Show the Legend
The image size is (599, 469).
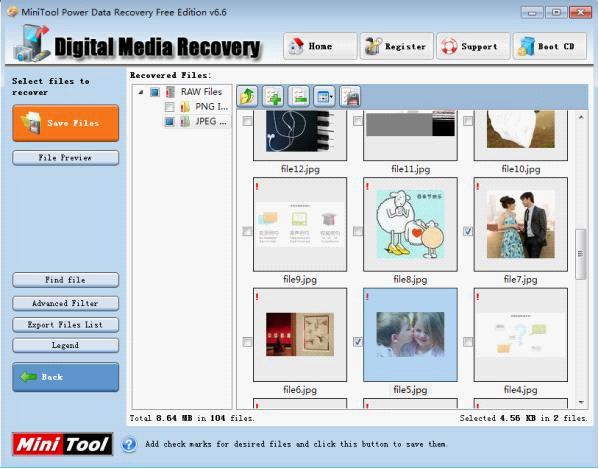[66, 345]
